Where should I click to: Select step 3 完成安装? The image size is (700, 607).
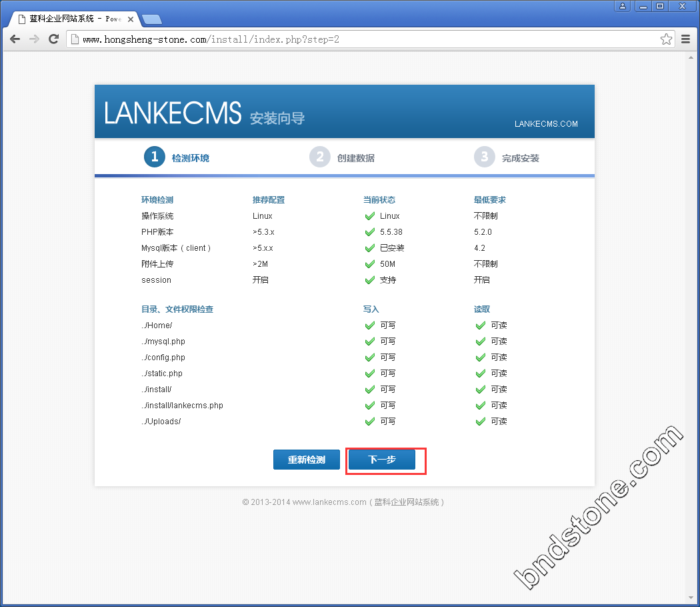507,157
